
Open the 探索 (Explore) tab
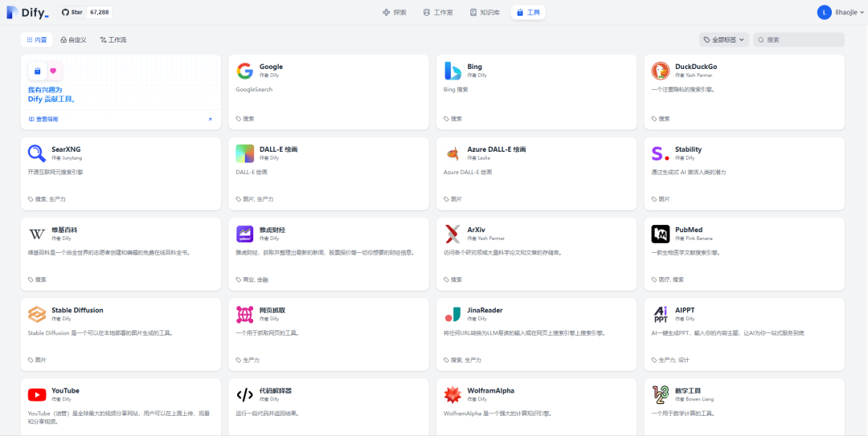(394, 12)
